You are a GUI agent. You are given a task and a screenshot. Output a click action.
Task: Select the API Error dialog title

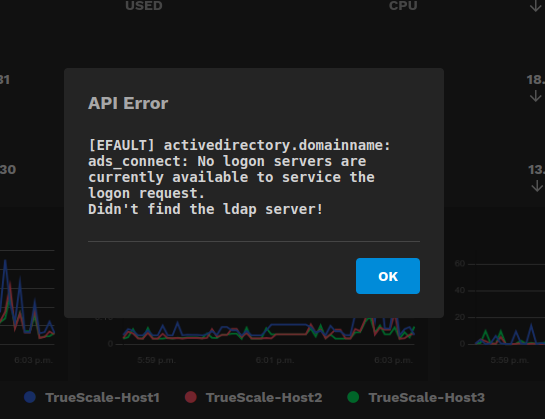(128, 103)
